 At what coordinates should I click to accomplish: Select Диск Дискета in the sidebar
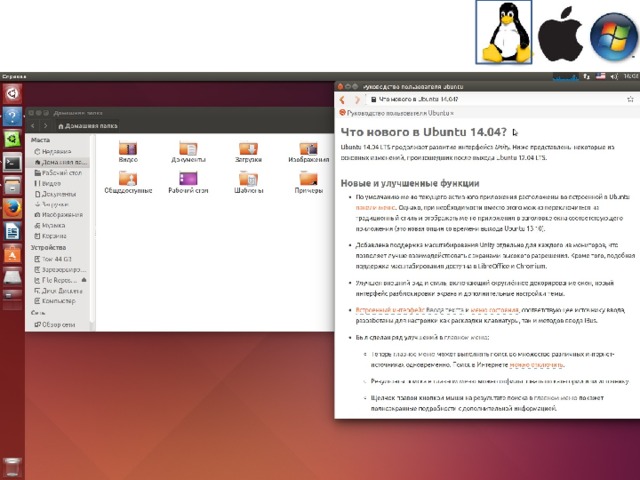[x=59, y=291]
